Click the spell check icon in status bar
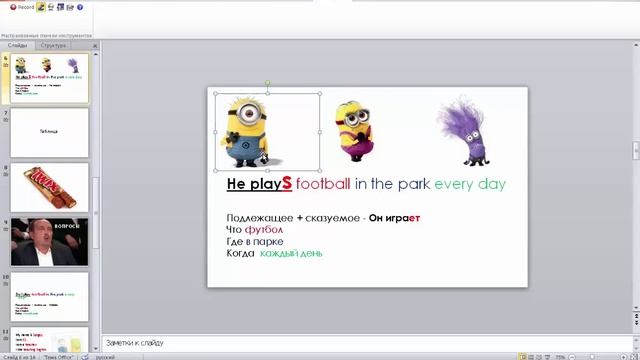Image resolution: width=640 pixels, height=360 pixels. click(85, 357)
